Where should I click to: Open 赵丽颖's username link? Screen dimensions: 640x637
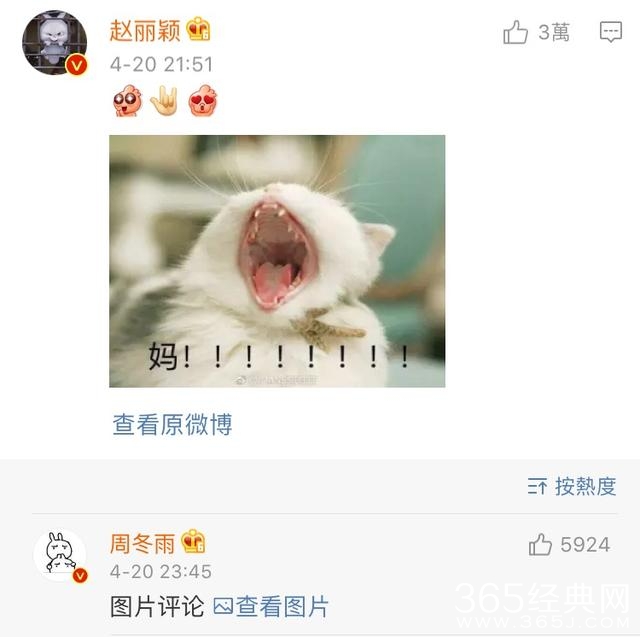coord(145,31)
